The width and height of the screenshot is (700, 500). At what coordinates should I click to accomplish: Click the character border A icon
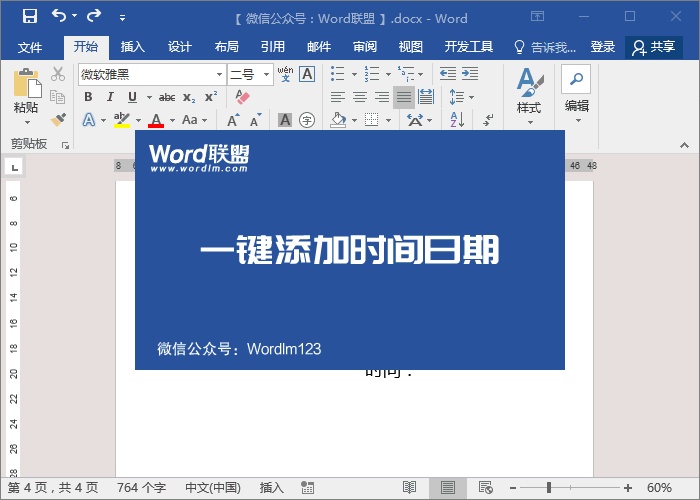307,74
